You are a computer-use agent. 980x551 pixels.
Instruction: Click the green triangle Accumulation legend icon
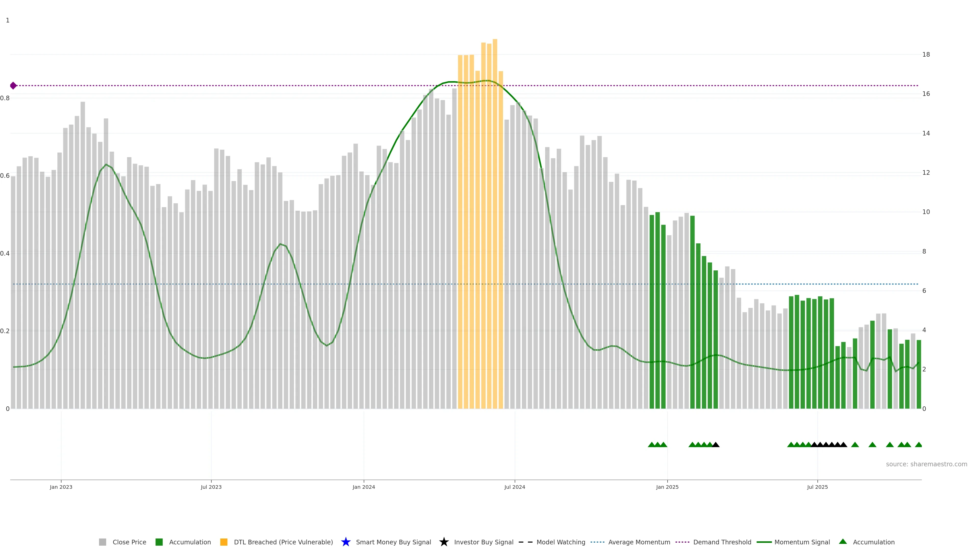click(843, 542)
